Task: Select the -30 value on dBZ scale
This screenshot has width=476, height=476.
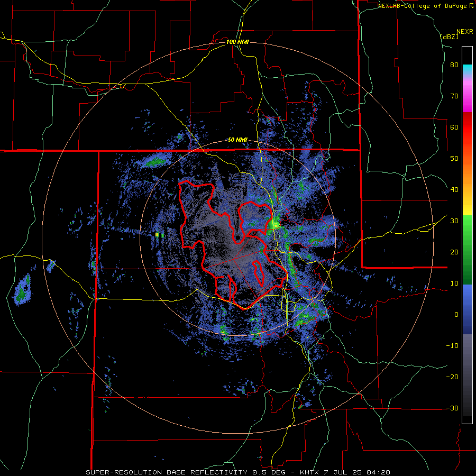Action: tap(452, 408)
